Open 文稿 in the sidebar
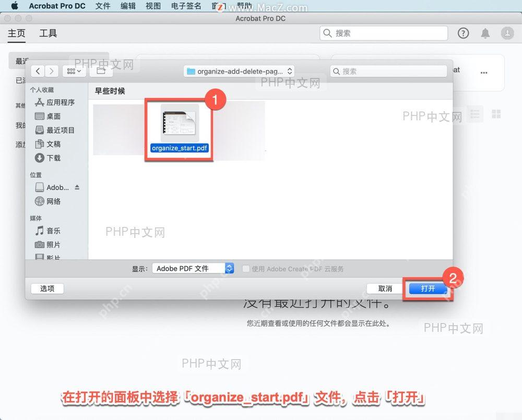522x420 pixels. pos(48,144)
